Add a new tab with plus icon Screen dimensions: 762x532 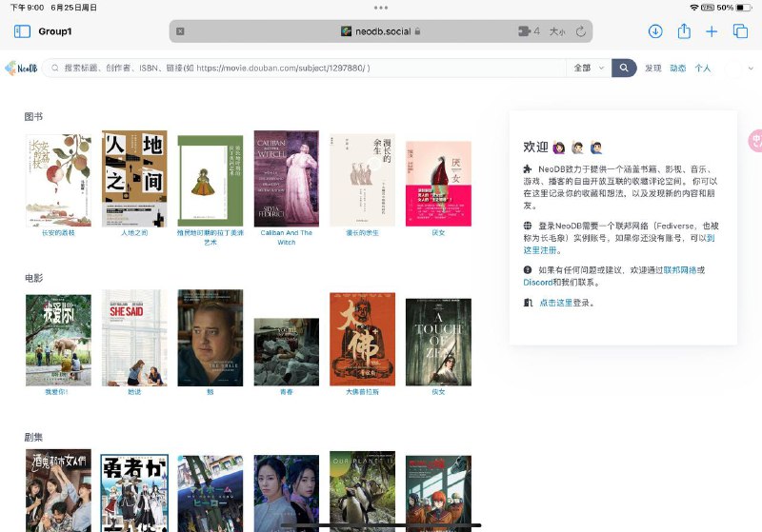point(712,31)
